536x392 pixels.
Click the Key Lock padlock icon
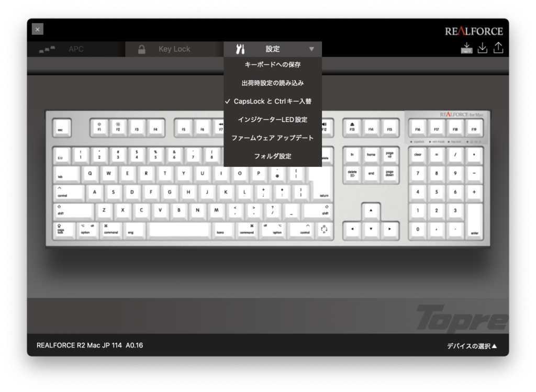143,48
